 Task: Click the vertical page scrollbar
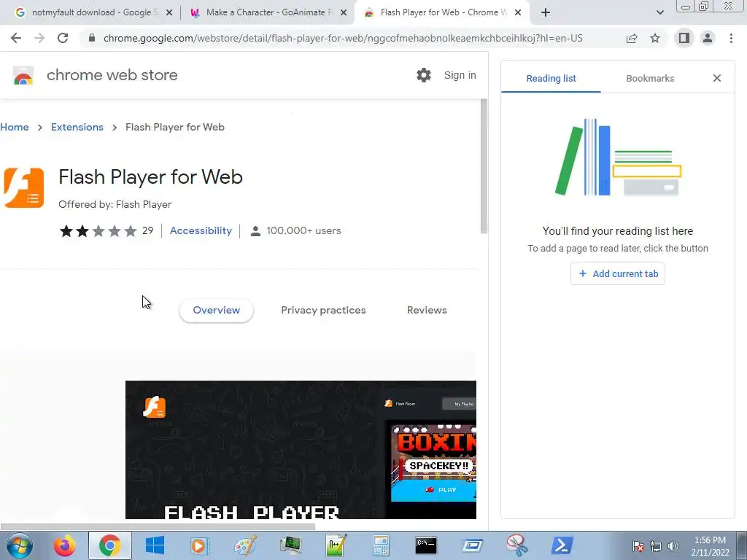[484, 167]
